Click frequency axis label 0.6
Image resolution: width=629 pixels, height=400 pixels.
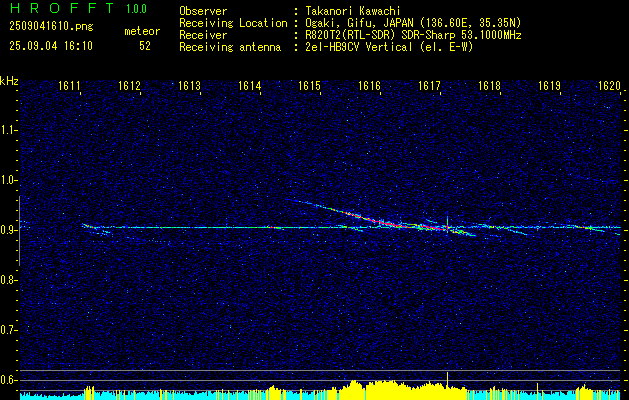tap(8, 380)
